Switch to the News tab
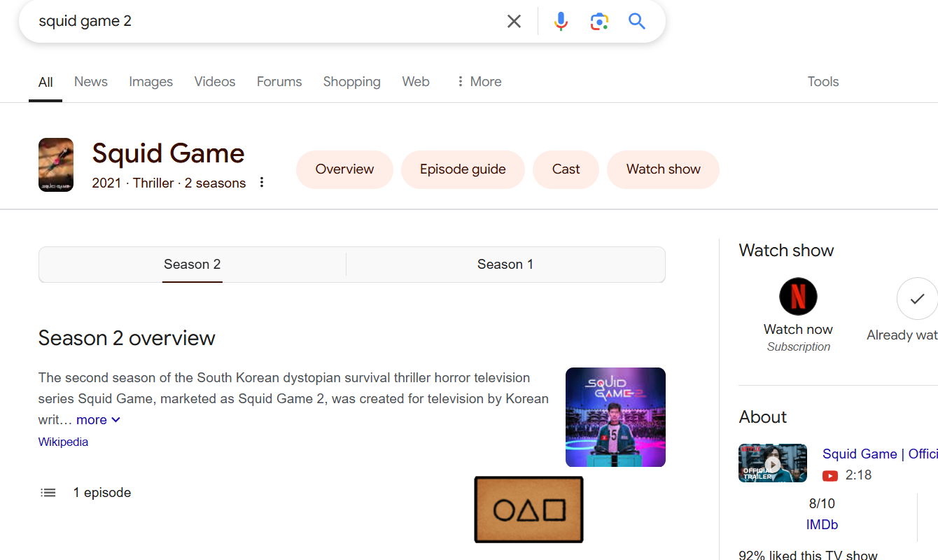The height and width of the screenshot is (560, 938). [91, 81]
